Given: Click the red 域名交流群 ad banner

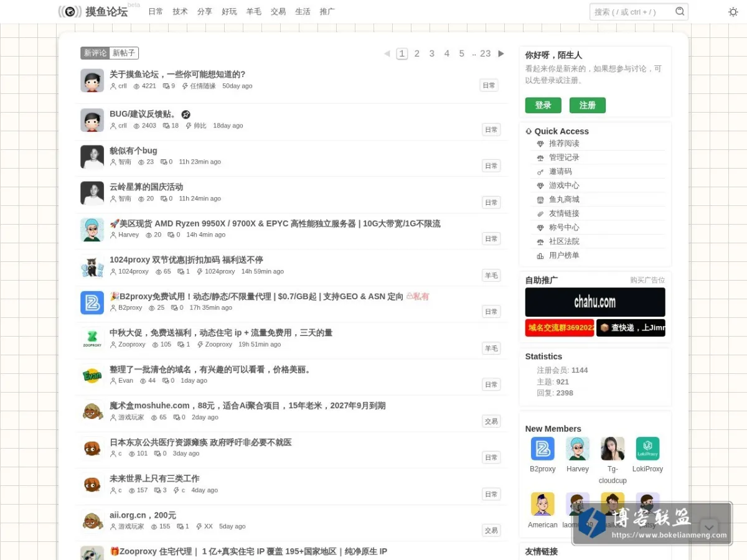Looking at the screenshot, I should tap(560, 328).
